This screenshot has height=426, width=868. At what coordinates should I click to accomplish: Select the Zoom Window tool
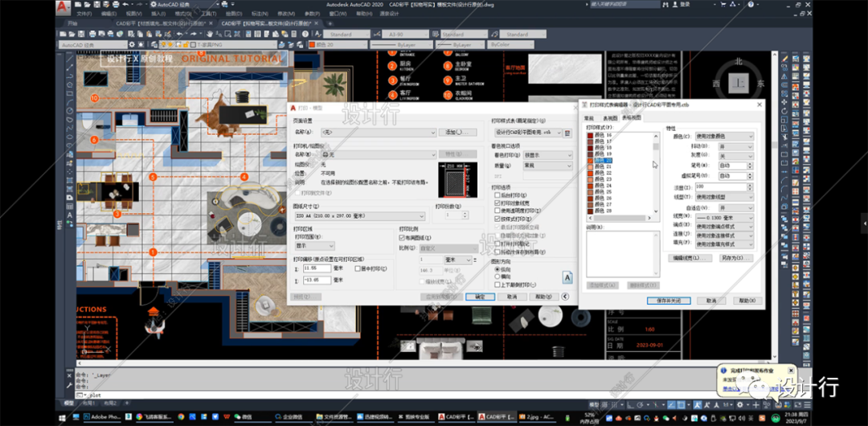[228, 34]
